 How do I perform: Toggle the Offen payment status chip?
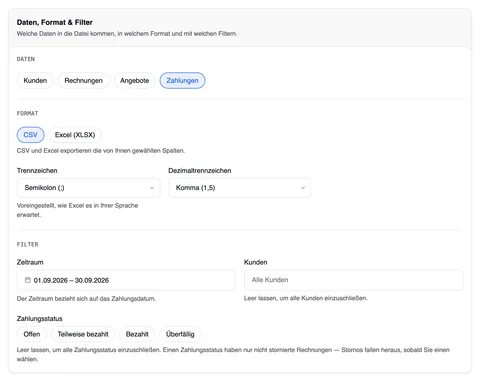coord(32,334)
